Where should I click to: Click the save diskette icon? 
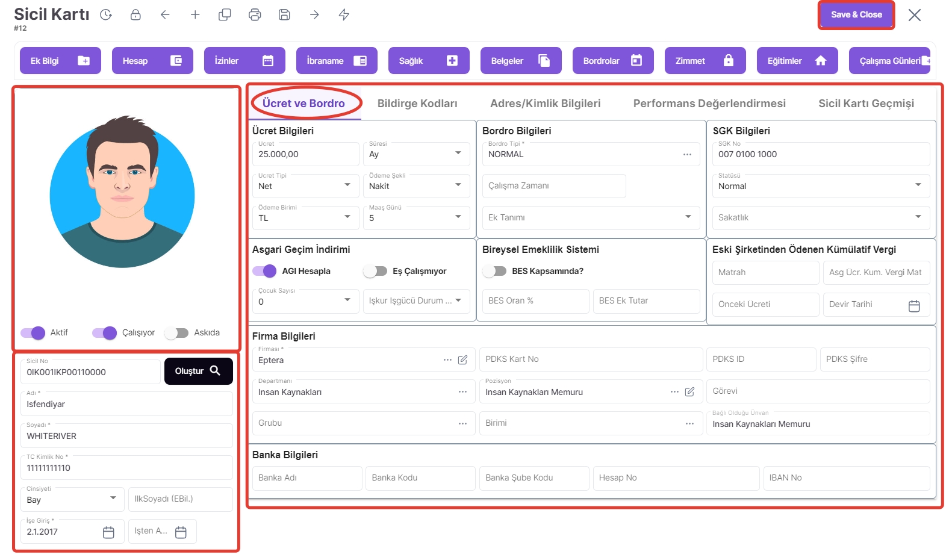tap(284, 15)
